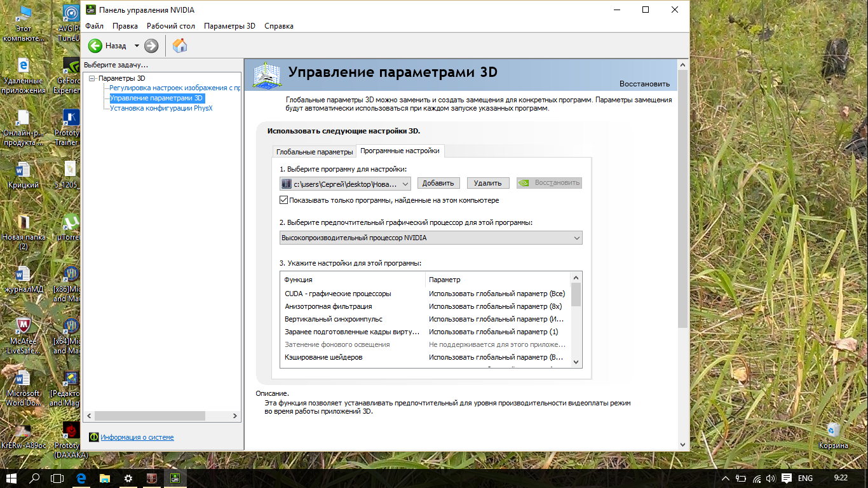Open Settings gear in taskbar
This screenshot has height=488, width=868.
click(x=128, y=478)
